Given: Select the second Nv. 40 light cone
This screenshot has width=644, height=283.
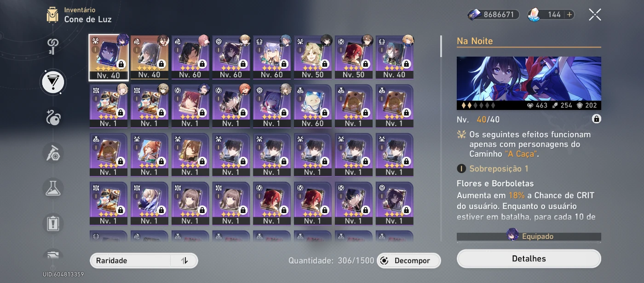Looking at the screenshot, I should (149, 57).
